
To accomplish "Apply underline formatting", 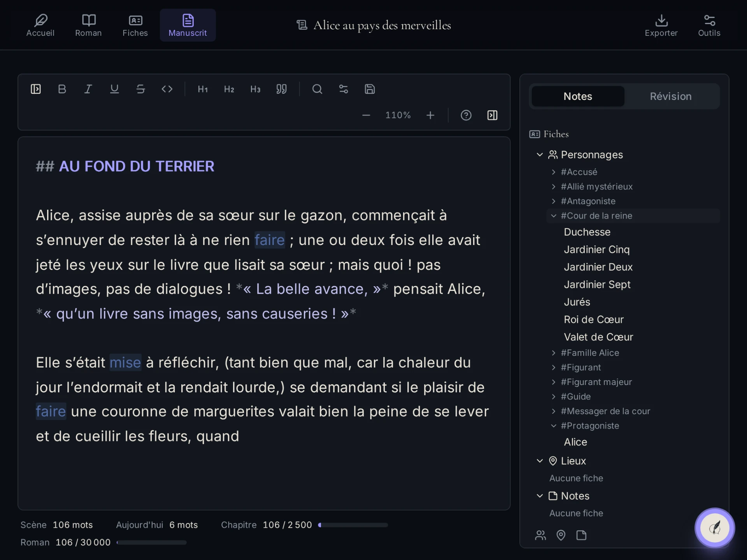I will 114,89.
